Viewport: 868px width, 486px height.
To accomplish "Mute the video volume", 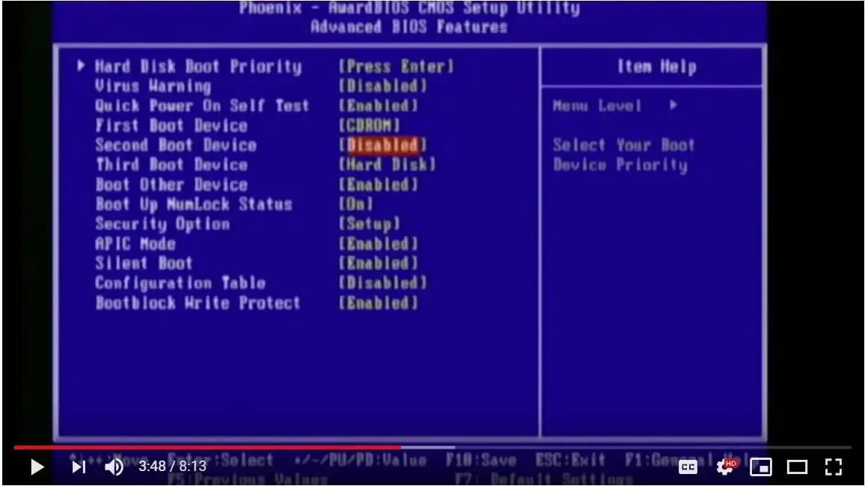I will (116, 467).
